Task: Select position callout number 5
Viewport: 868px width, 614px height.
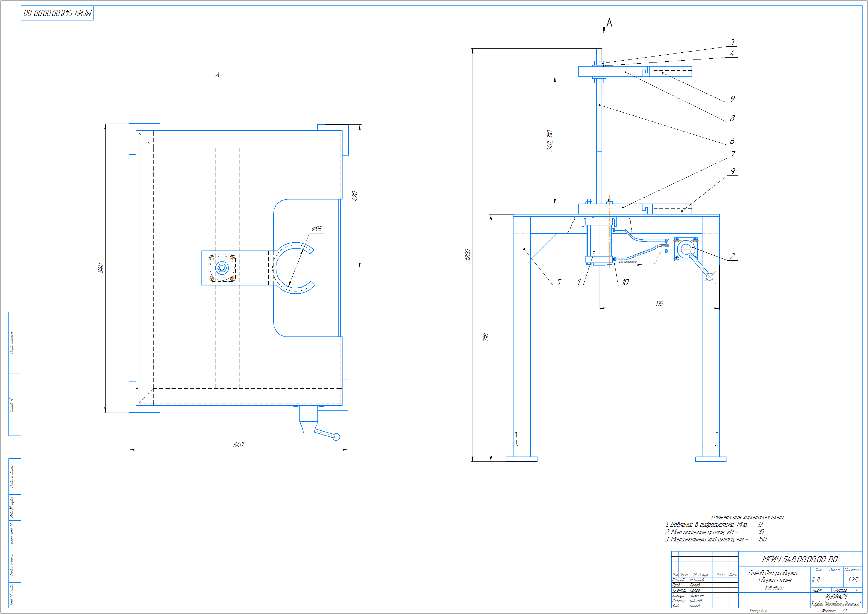Action: [x=558, y=282]
